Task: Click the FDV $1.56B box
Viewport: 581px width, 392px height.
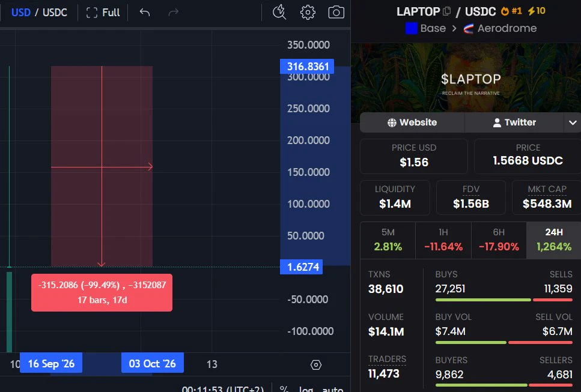Action: pyautogui.click(x=471, y=198)
